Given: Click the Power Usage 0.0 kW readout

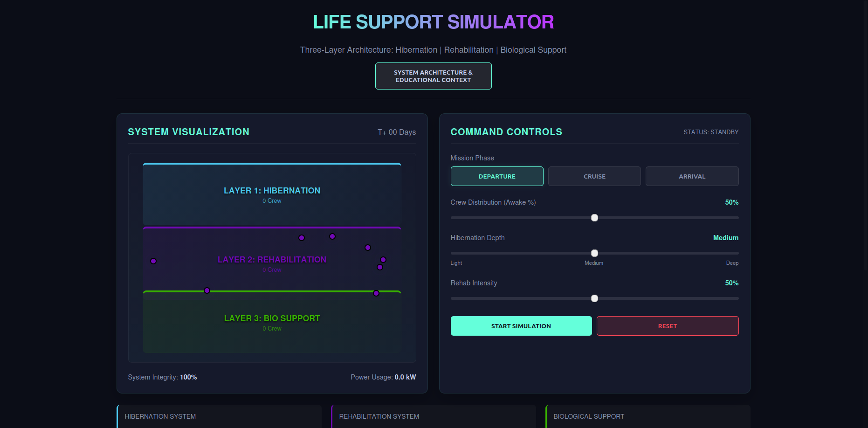Looking at the screenshot, I should (383, 377).
